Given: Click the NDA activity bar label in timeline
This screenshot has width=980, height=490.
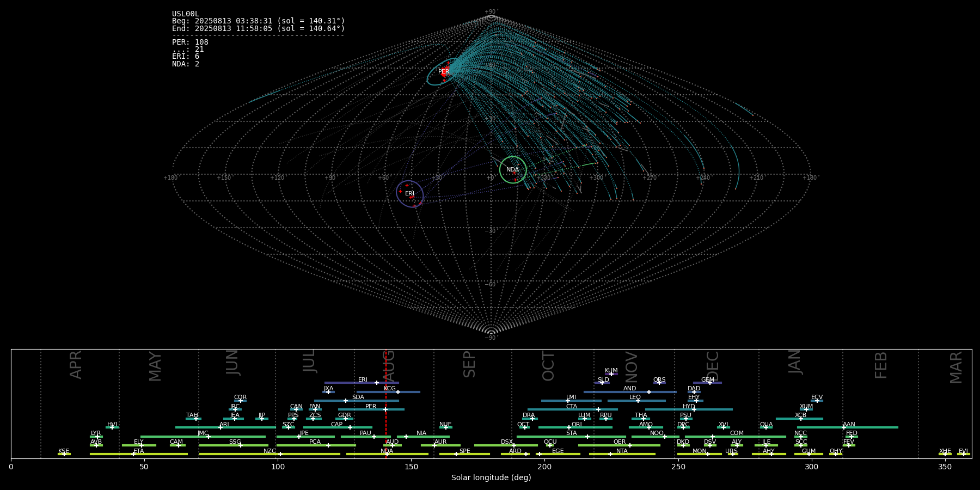Looking at the screenshot, I should (x=387, y=451).
